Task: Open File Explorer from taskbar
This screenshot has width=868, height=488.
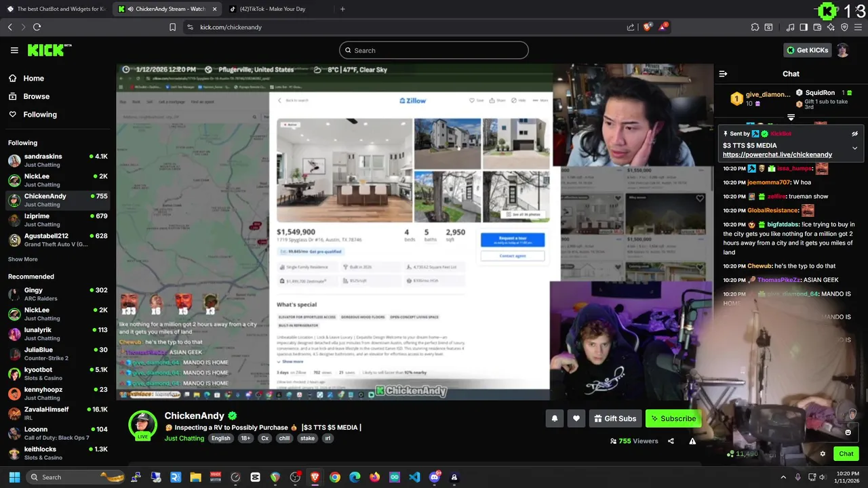Action: 195,477
